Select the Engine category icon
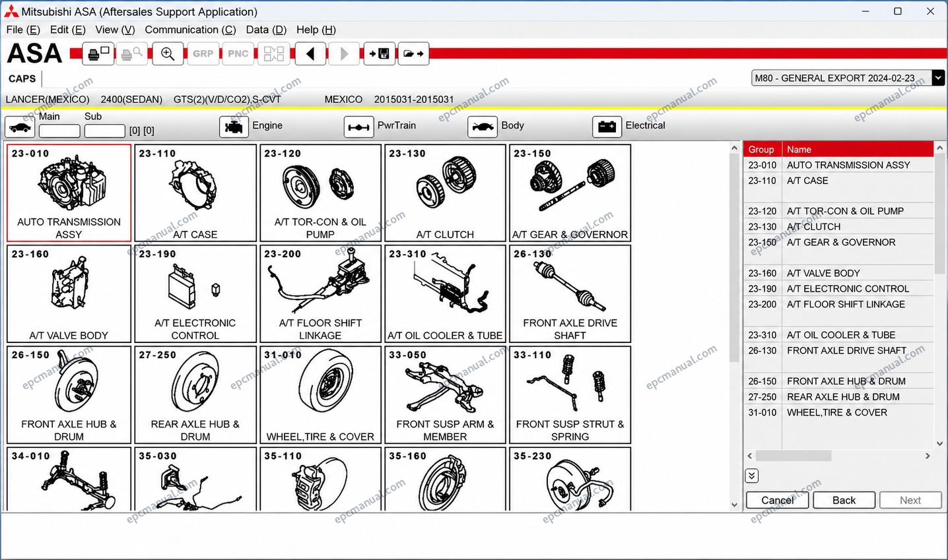Viewport: 948px width, 560px height. coord(234,127)
